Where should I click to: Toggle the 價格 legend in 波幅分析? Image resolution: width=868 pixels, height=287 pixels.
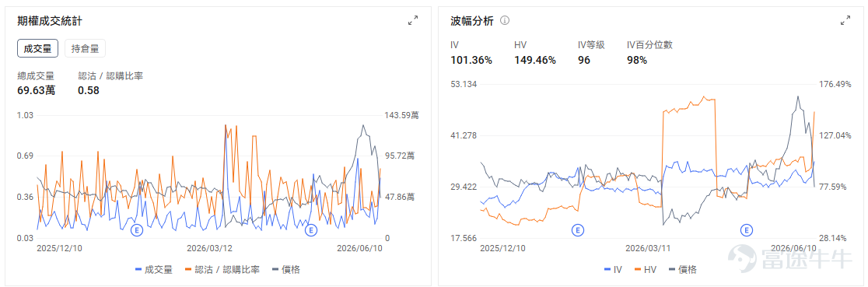point(683,270)
